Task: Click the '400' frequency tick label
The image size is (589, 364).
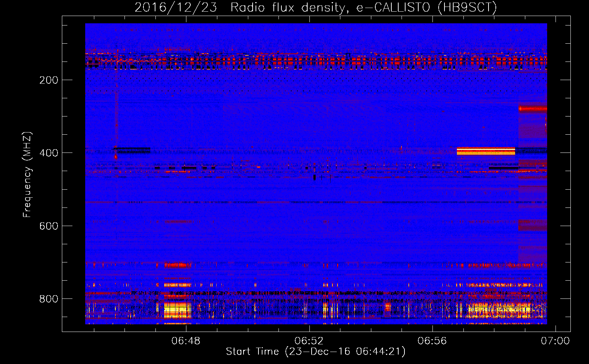Action: 49,153
